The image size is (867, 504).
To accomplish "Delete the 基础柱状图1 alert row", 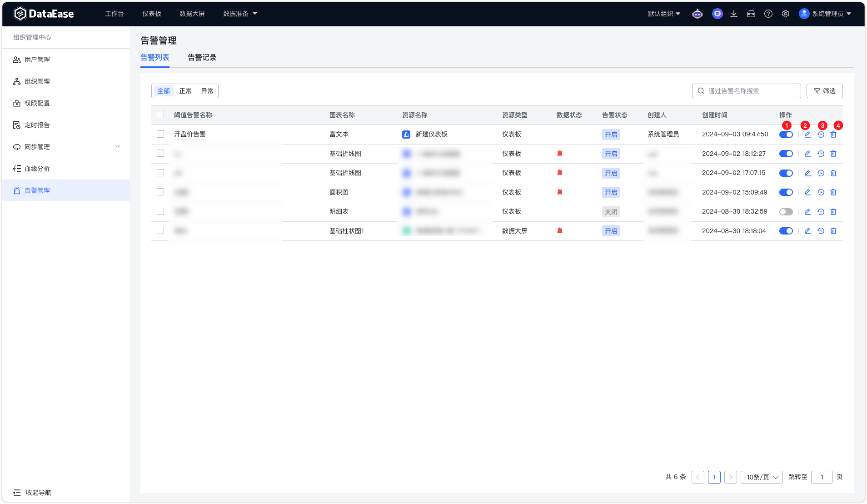I will (x=833, y=231).
